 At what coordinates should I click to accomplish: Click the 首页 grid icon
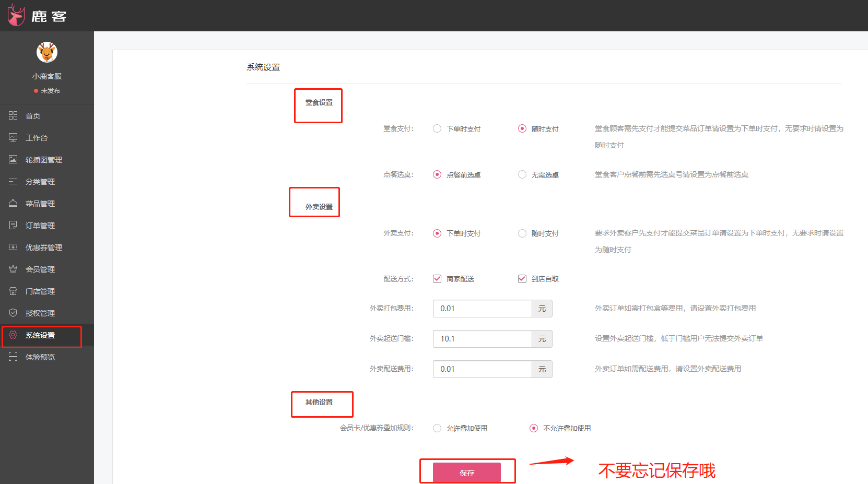[x=13, y=115]
